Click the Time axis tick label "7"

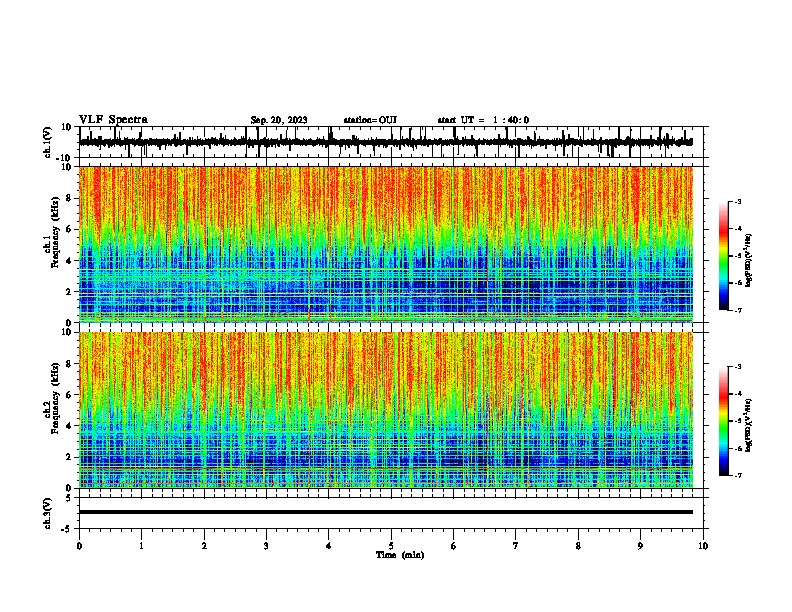[516, 546]
